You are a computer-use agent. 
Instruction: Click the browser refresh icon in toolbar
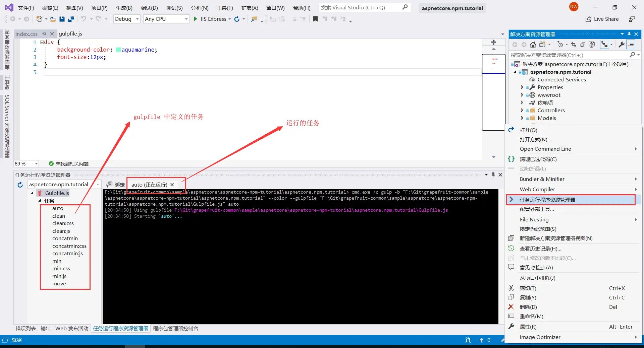(237, 19)
